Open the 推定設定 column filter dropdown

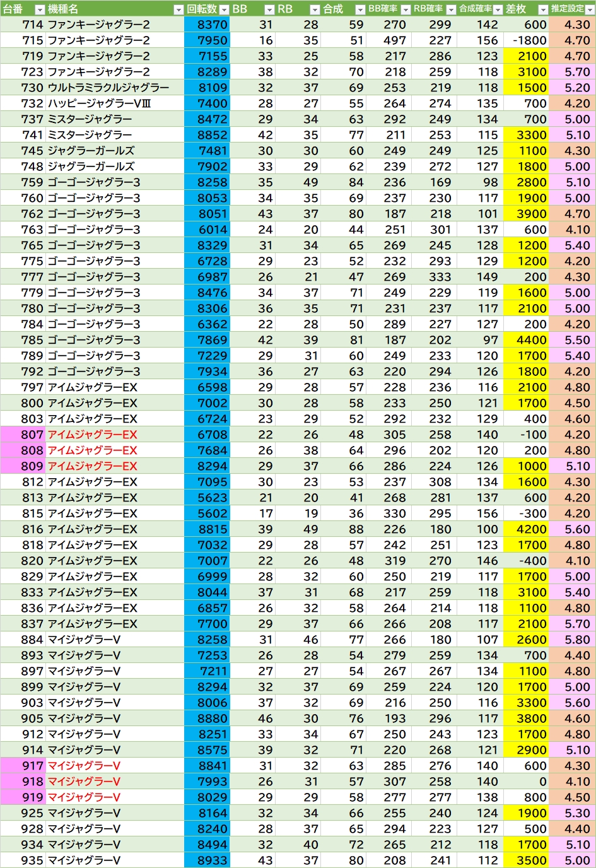tap(590, 9)
